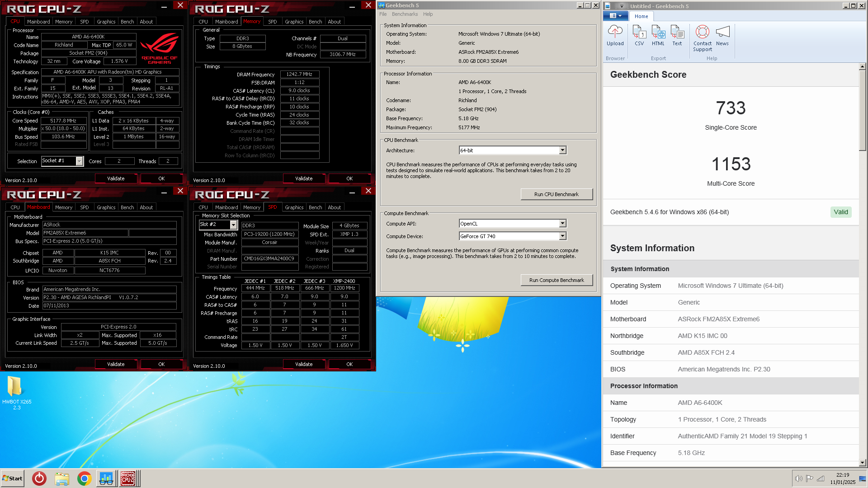Click XMP-2400 column header in Timings Table
Screen dimensions: 868x488
click(x=344, y=281)
